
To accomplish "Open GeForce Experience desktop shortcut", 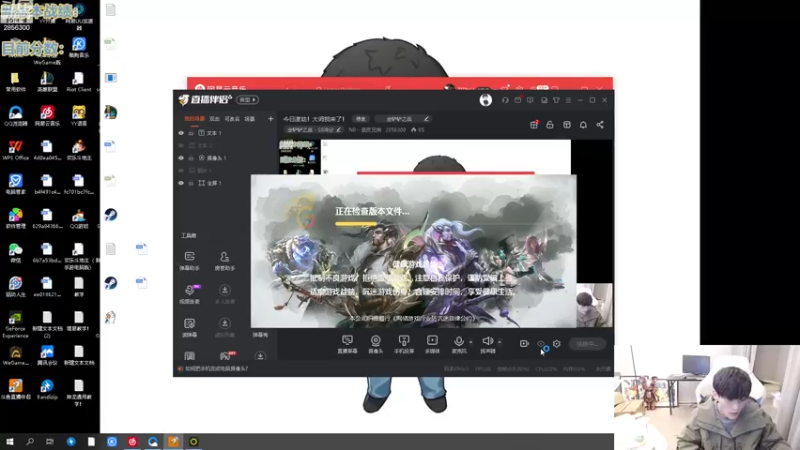I will (x=15, y=326).
